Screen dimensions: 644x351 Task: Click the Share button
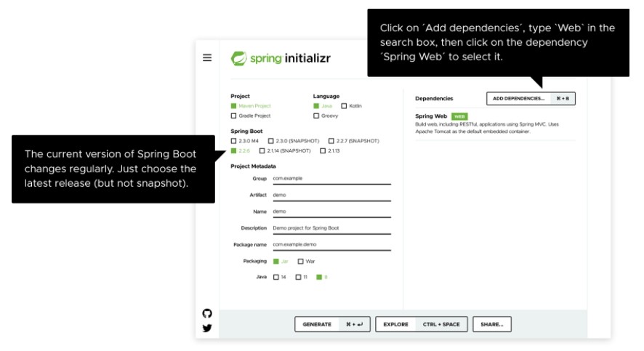click(492, 324)
